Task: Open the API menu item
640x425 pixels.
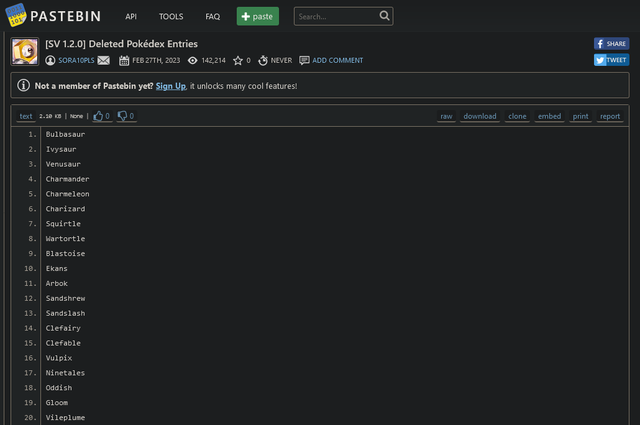Action: (131, 17)
